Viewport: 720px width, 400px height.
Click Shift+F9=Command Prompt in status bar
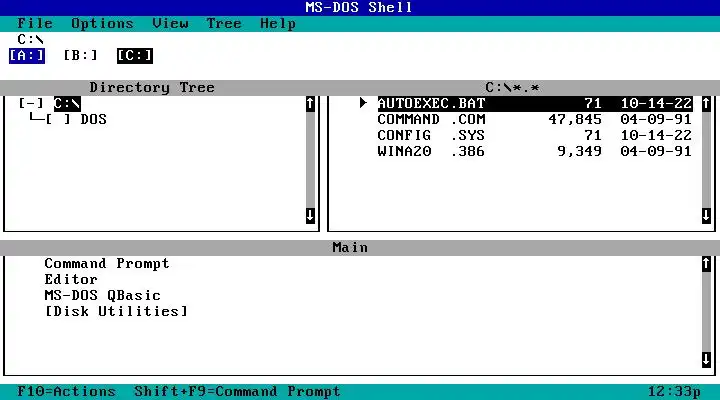click(237, 391)
